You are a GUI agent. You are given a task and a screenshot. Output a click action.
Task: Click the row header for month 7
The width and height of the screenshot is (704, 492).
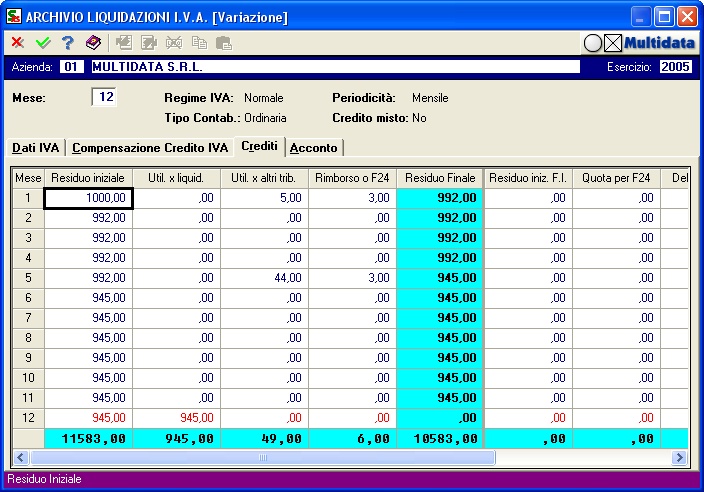pos(28,318)
